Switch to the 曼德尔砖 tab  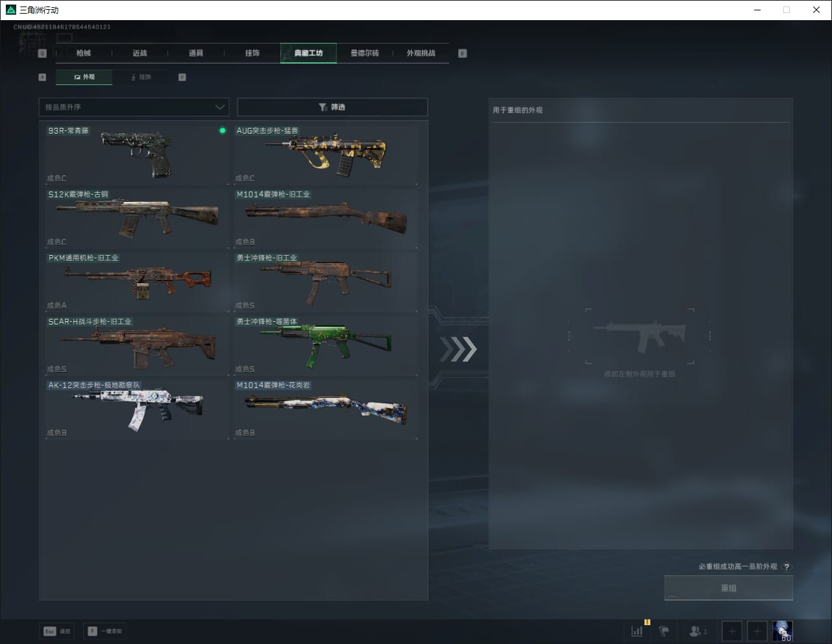[x=365, y=53]
